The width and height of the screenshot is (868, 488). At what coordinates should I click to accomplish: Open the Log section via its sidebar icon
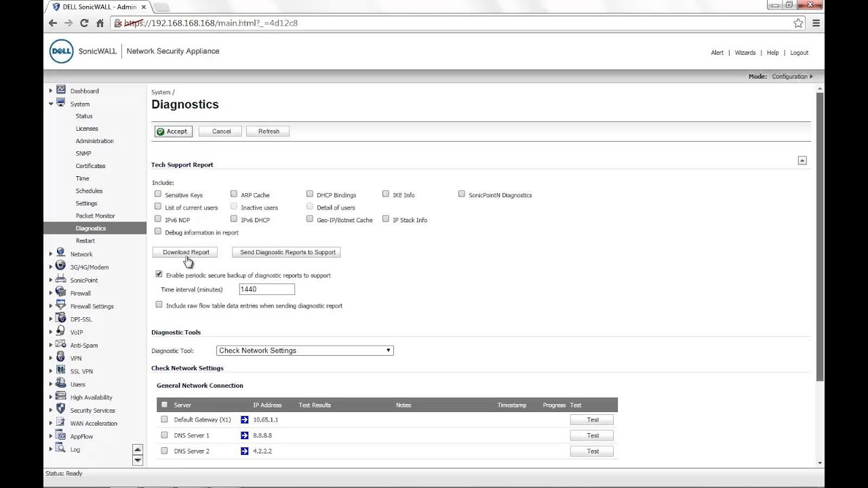tap(61, 449)
